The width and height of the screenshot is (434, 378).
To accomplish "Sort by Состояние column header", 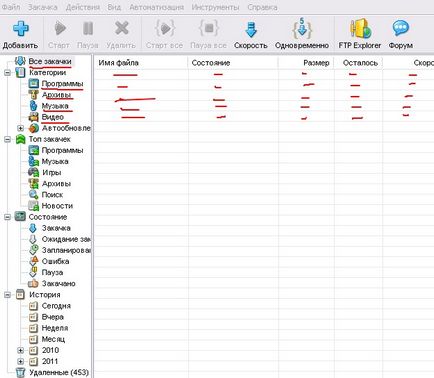I will pos(233,63).
